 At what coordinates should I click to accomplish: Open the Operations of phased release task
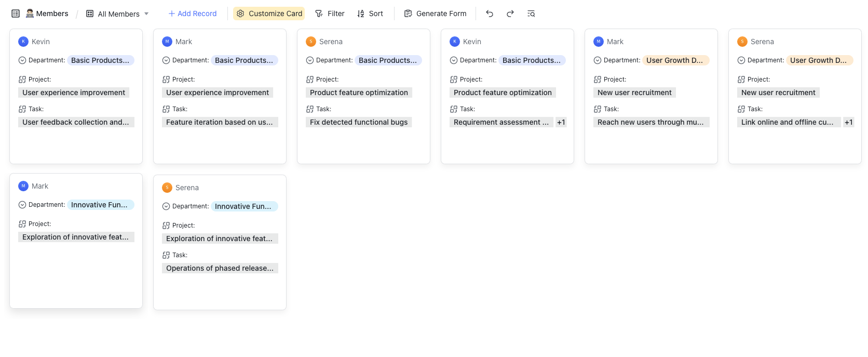(x=220, y=268)
